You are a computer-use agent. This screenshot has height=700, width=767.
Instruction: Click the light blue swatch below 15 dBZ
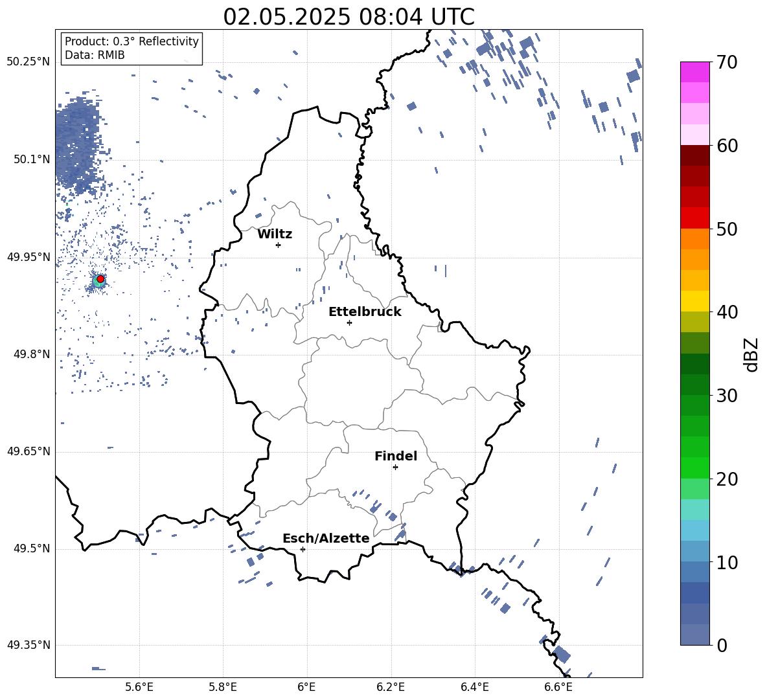pyautogui.click(x=694, y=531)
